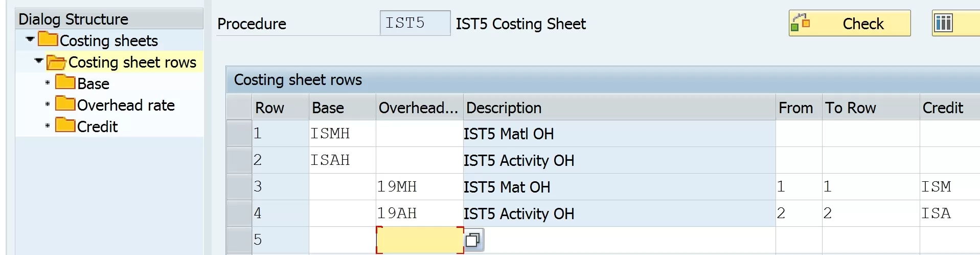Click the Procedure field containing IST5

click(x=415, y=23)
